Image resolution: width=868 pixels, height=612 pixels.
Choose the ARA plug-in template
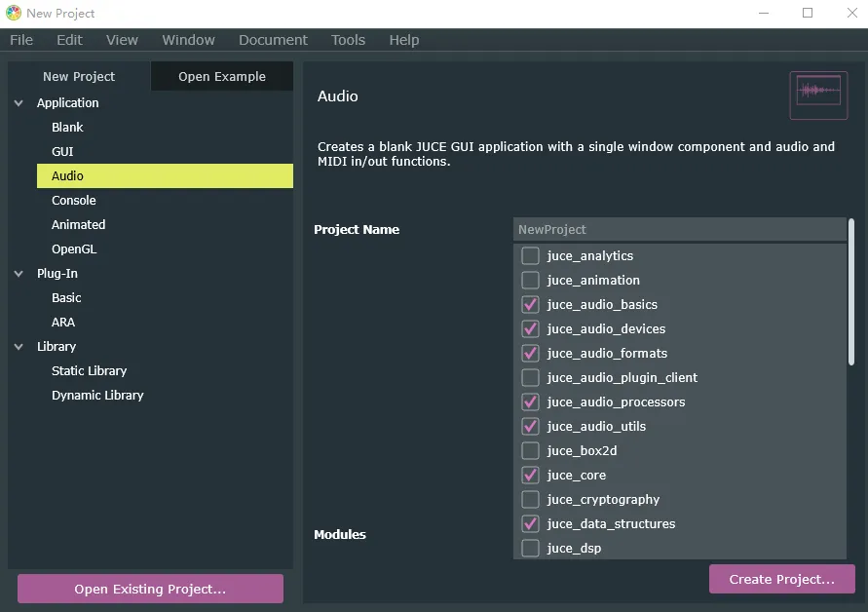[x=63, y=323]
